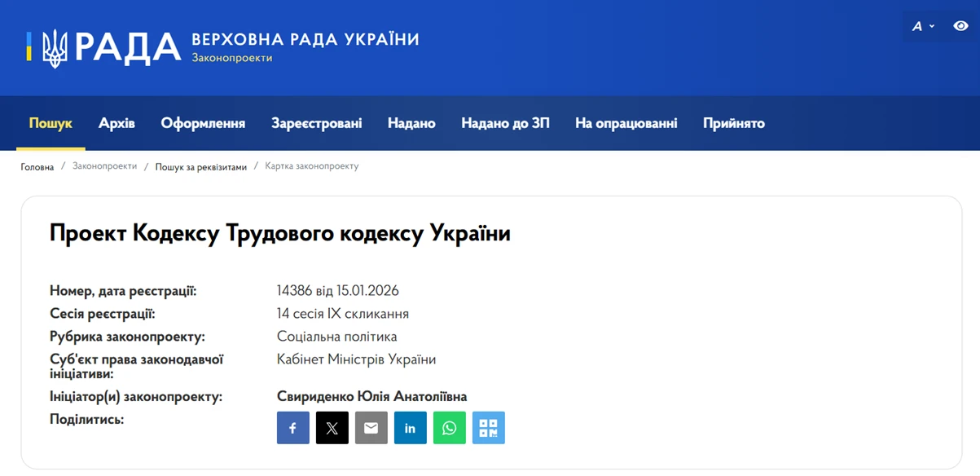Click the bill title Проект Кодексу Трудового кодексу
Image resolution: width=980 pixels, height=476 pixels.
click(280, 233)
